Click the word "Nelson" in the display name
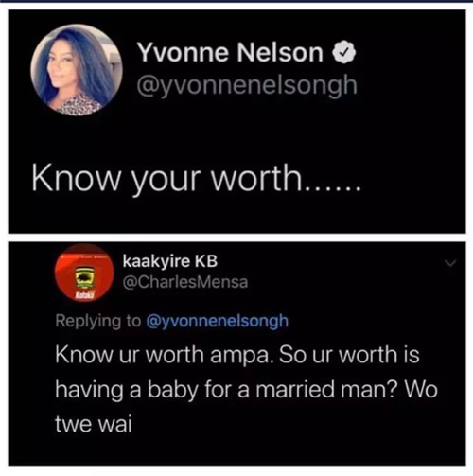473x476 pixels. pyautogui.click(x=280, y=53)
